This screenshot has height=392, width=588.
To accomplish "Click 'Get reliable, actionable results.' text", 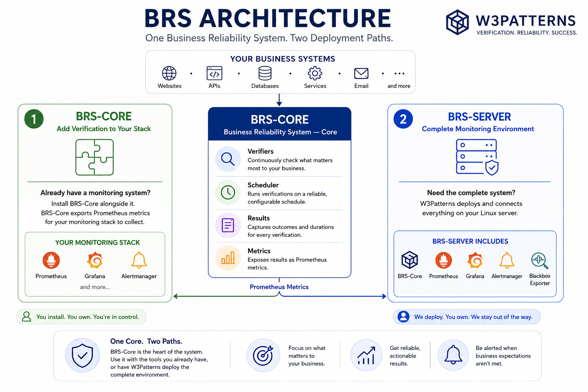I will coord(405,356).
